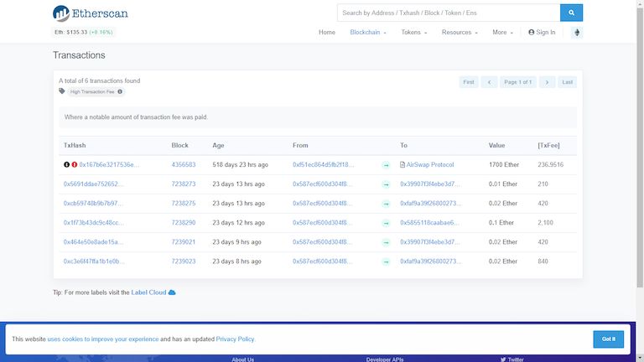Open block 7238275

coord(184,203)
